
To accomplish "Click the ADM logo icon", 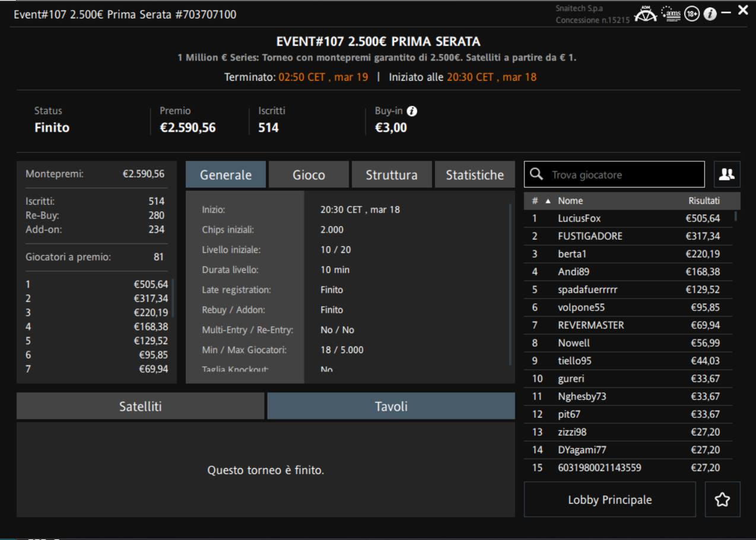I will point(655,12).
